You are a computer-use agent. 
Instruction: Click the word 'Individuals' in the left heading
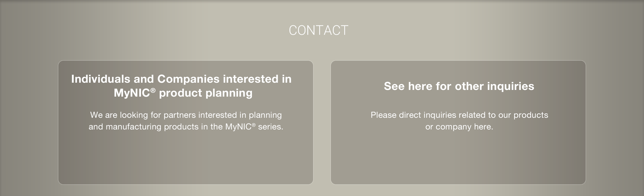click(x=101, y=79)
